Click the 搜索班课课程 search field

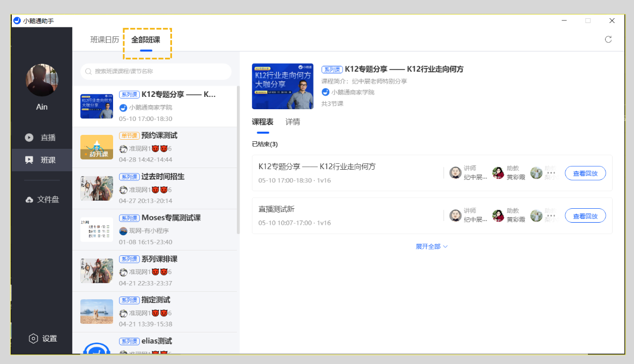tap(155, 71)
